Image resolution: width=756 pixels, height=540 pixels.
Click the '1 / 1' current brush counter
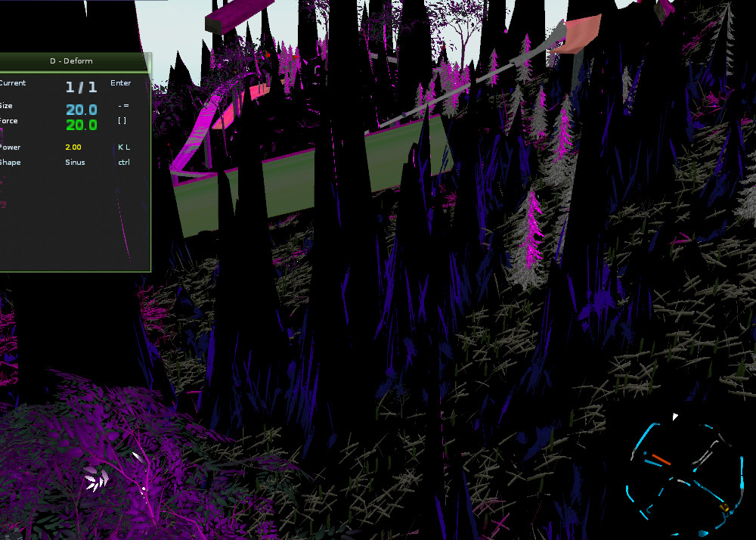point(81,87)
